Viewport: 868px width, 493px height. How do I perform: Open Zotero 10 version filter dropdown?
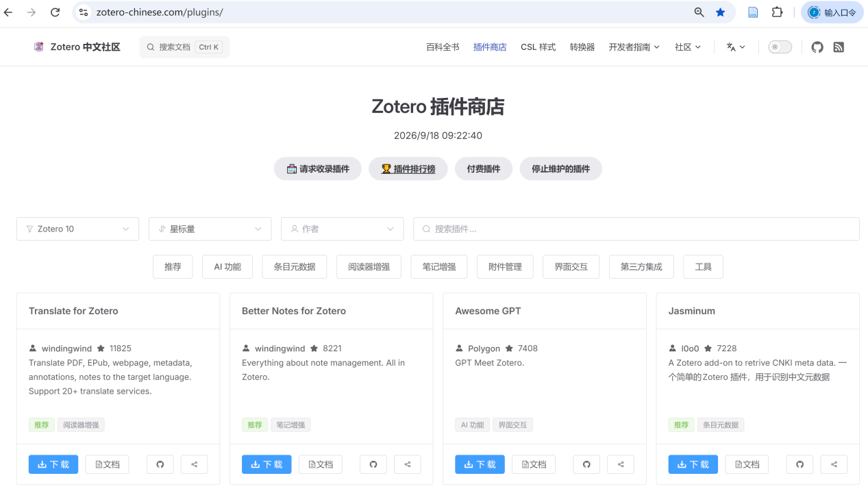77,229
